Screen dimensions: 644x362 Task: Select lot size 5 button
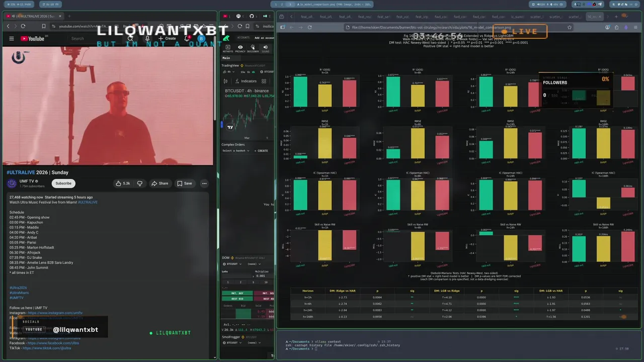(252, 282)
